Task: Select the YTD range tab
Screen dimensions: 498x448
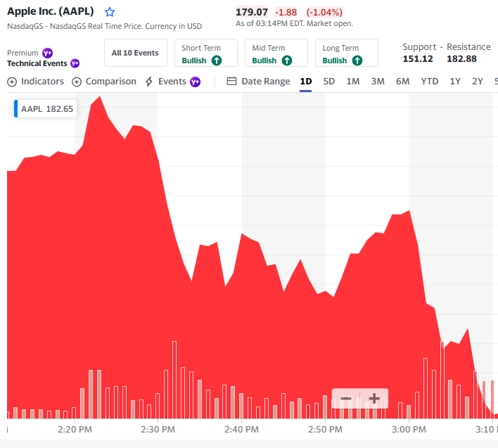Action: (429, 82)
